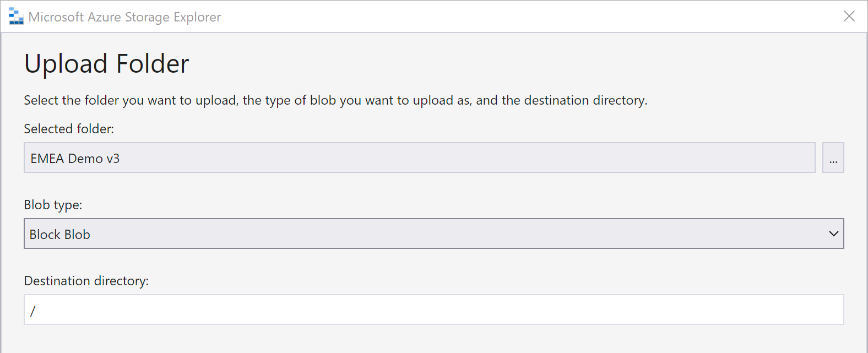
Task: Browse for a folder with ellipsis button
Action: [x=833, y=158]
